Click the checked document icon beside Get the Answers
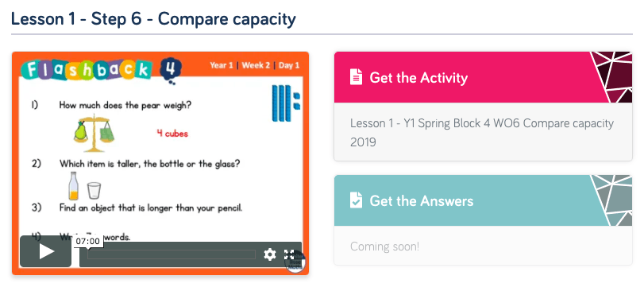Image resolution: width=644 pixels, height=299 pixels. 356,200
